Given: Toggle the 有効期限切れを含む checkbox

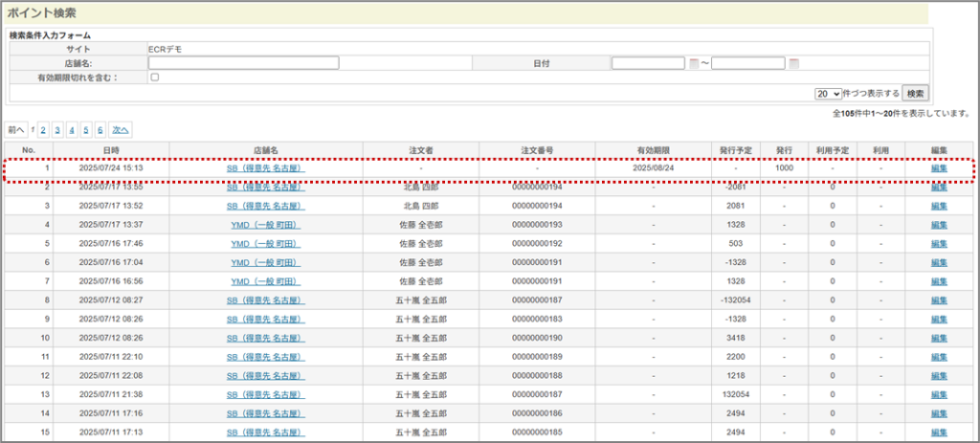Looking at the screenshot, I should coord(155,78).
